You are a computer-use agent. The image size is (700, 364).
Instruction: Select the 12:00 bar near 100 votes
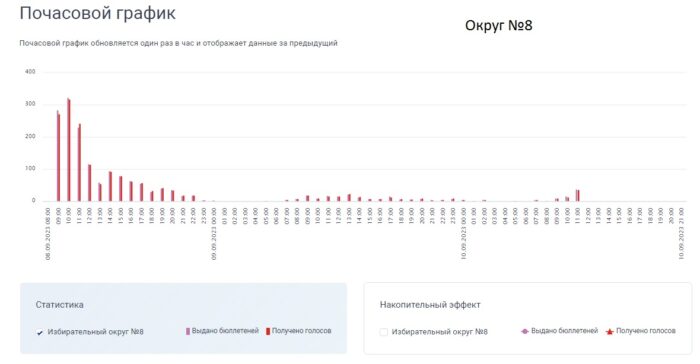(90, 183)
